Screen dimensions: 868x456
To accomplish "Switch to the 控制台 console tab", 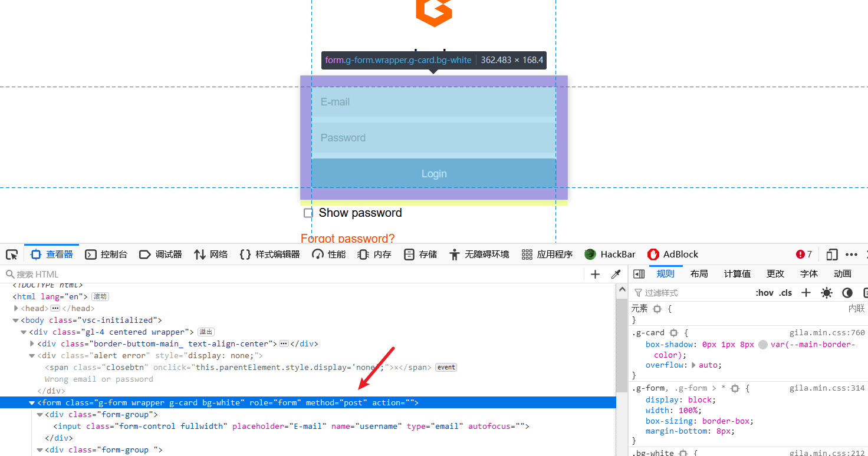I will [106, 255].
